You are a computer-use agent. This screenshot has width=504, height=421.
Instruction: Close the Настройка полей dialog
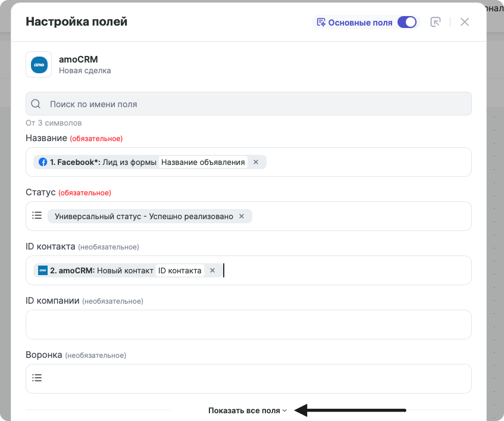click(x=465, y=22)
